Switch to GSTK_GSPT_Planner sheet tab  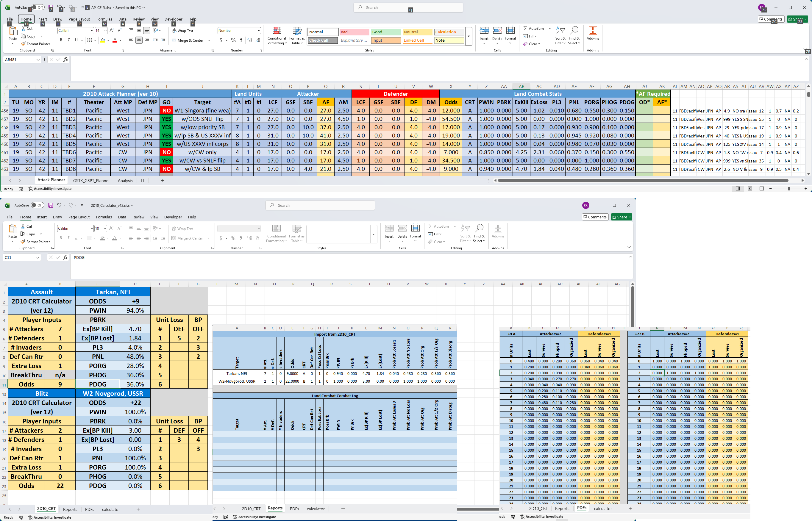[x=91, y=181]
